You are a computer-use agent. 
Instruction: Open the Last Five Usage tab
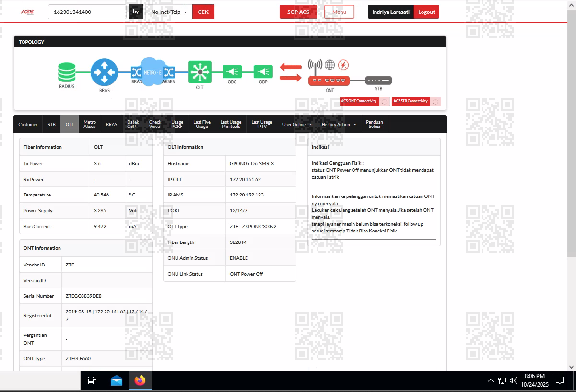[202, 125]
